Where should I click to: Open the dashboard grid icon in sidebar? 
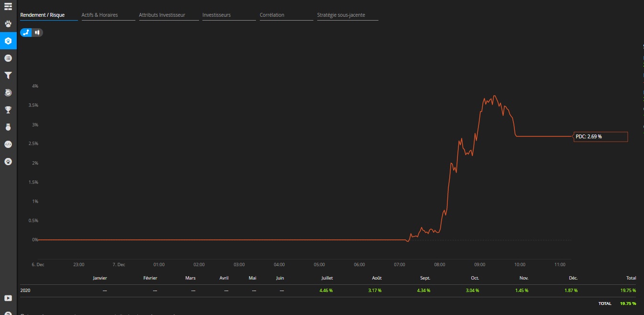tap(8, 6)
